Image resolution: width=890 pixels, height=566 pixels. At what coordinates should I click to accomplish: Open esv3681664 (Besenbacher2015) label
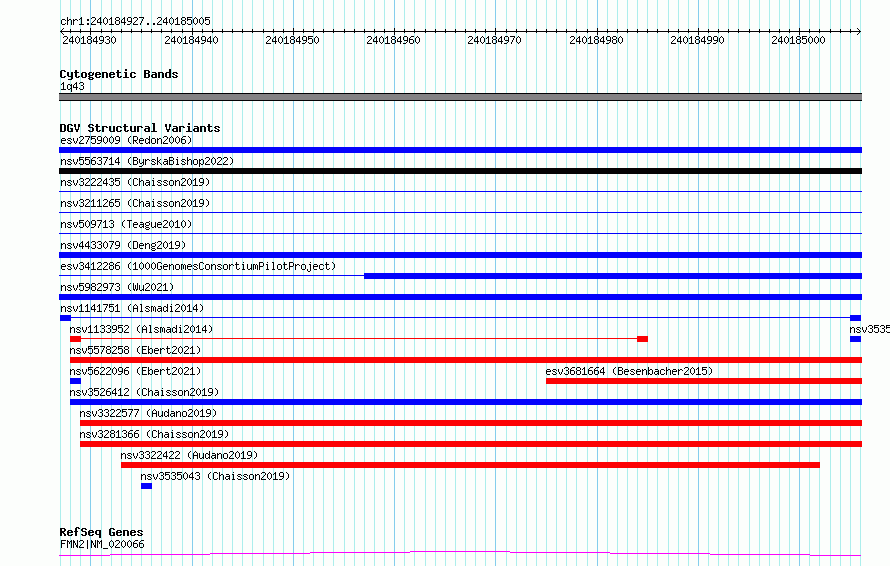629,371
